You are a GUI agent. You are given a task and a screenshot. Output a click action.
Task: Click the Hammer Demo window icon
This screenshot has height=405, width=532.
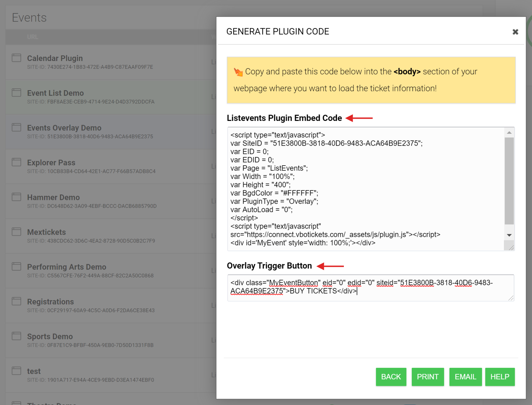[16, 197]
